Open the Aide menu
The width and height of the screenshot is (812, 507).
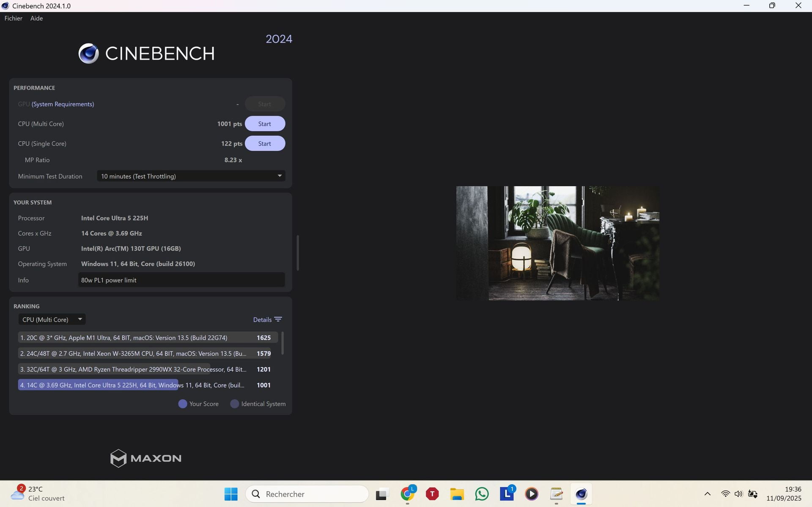pyautogui.click(x=36, y=18)
